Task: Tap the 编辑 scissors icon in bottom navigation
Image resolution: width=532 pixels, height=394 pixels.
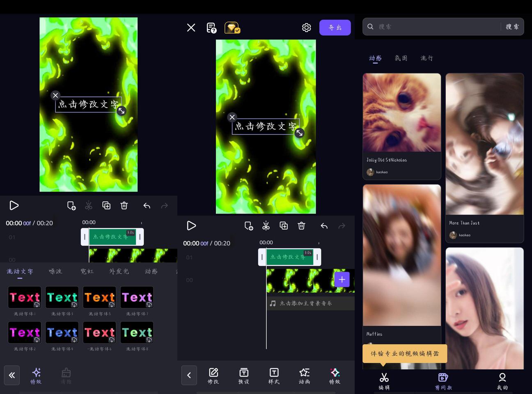Action: point(384,380)
